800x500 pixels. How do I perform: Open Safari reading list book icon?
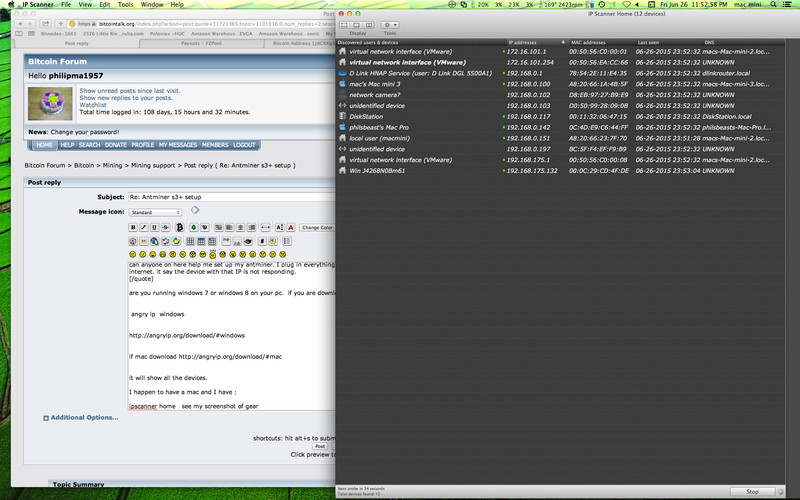click(x=19, y=34)
